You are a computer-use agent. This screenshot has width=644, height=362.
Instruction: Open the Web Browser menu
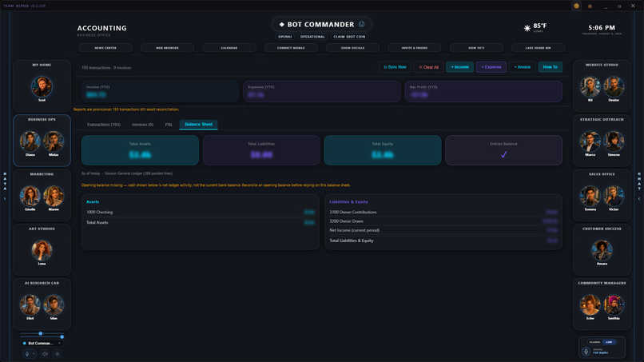[167, 48]
